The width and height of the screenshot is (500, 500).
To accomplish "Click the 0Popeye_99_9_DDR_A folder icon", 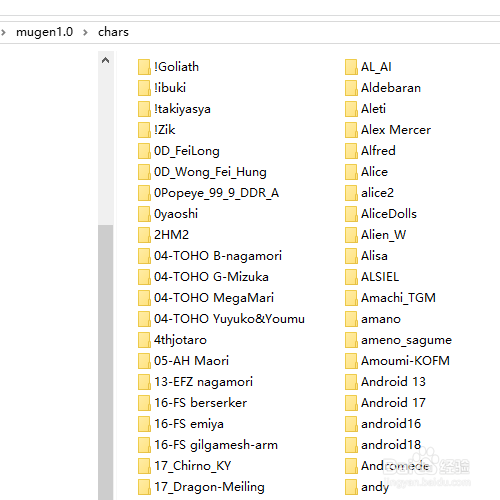I will tap(144, 193).
